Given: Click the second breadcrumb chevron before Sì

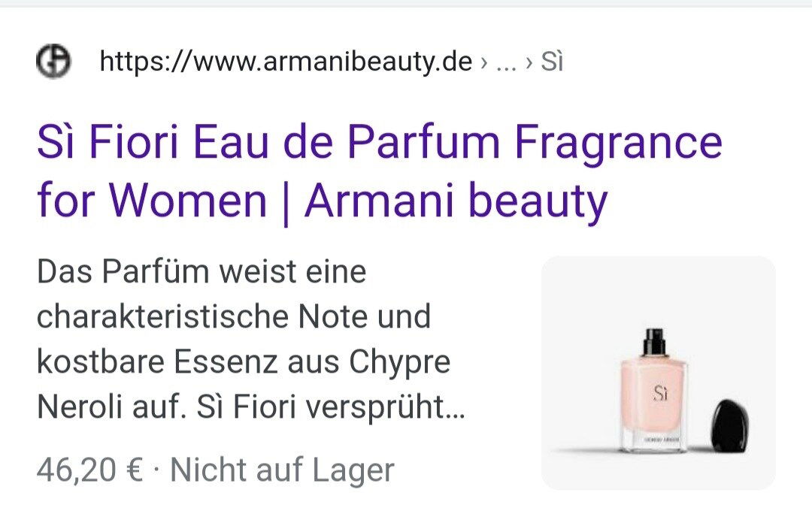Looking at the screenshot, I should [x=529, y=62].
